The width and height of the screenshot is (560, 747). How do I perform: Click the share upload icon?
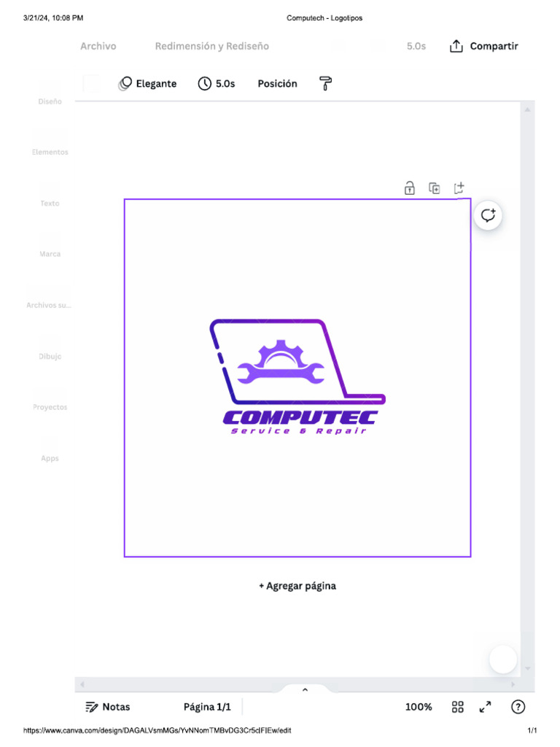point(456,46)
